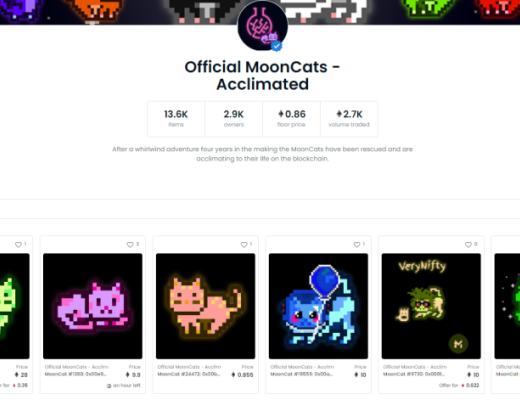The height and width of the screenshot is (400, 520).
Task: Open the VeryNifty green MoonCat image
Action: pyautogui.click(x=431, y=306)
